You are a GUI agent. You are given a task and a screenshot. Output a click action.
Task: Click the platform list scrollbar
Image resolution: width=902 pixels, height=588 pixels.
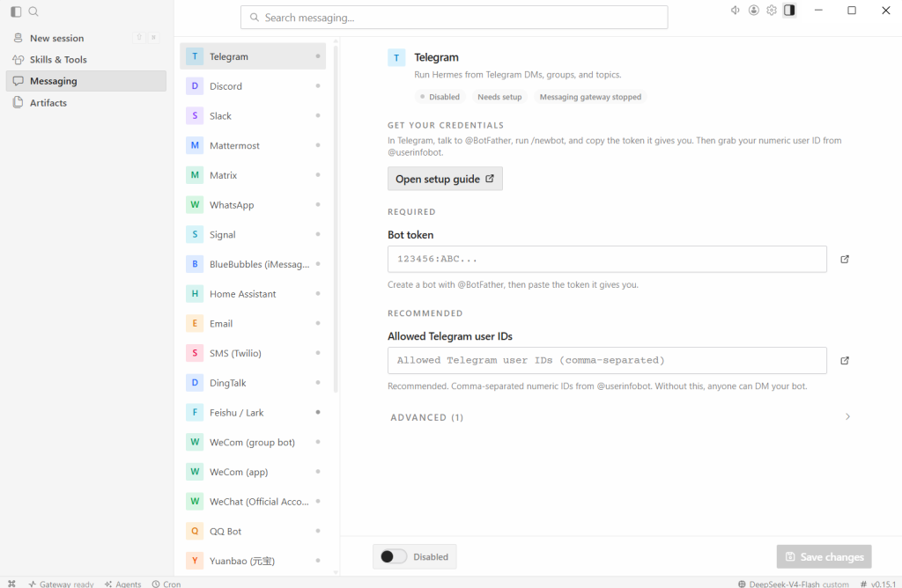coord(336,218)
